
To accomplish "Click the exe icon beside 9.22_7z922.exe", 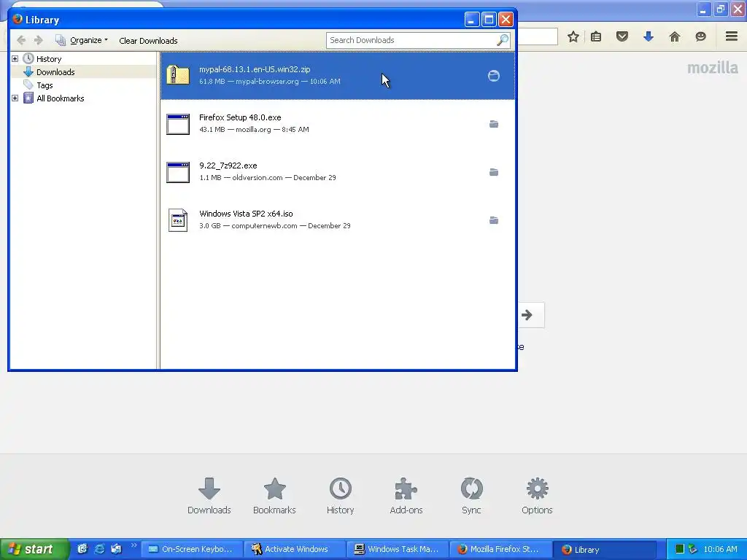I will tap(178, 172).
